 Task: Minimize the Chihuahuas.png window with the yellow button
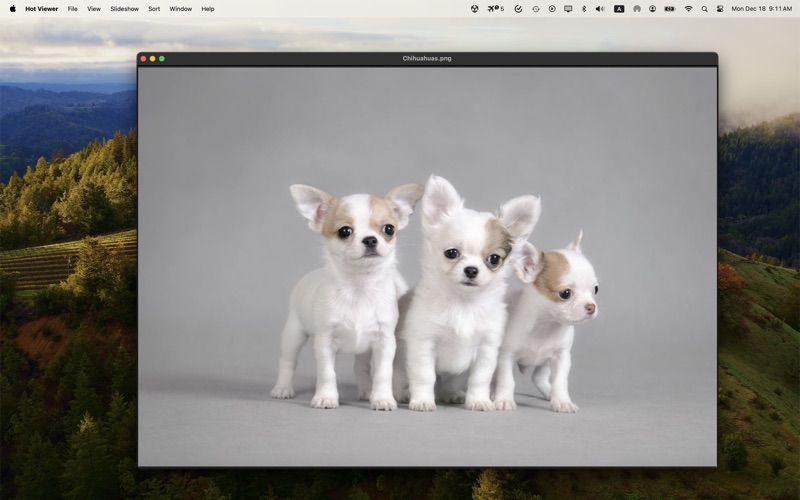click(x=153, y=59)
